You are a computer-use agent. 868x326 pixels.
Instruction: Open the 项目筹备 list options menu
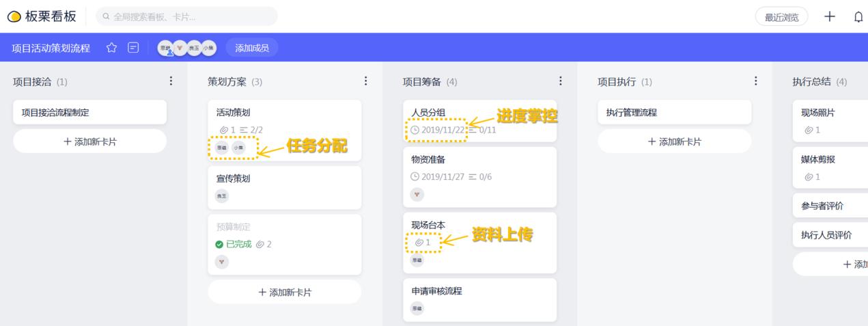pos(560,81)
